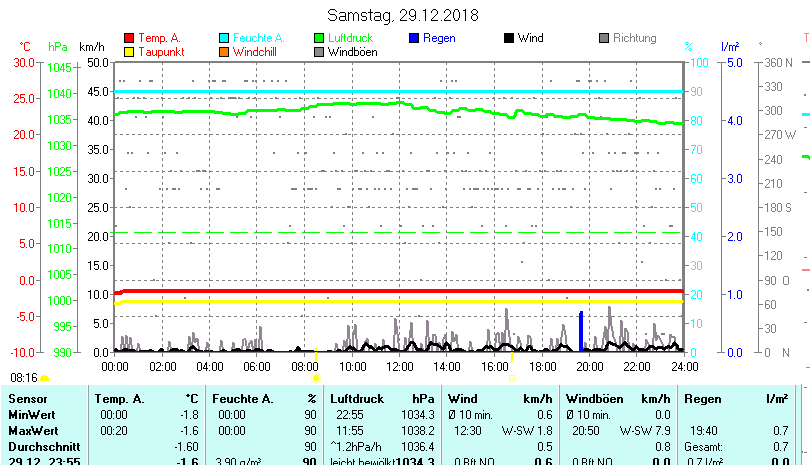Click the yellow sunrise marker below the time axis
The image size is (810, 465).
(316, 378)
